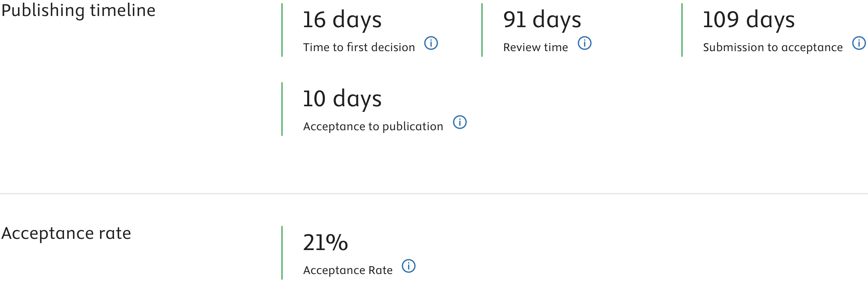
Task: Click the Review time label
Action: click(535, 47)
